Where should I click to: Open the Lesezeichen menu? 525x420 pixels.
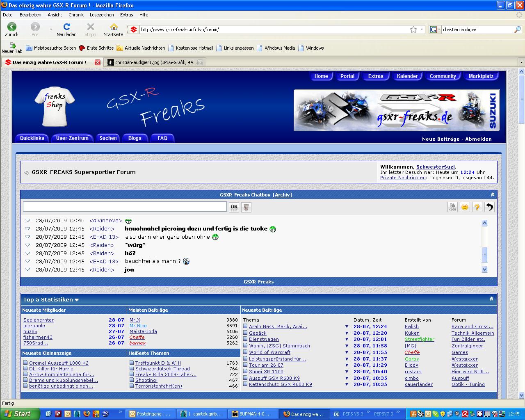tap(102, 15)
